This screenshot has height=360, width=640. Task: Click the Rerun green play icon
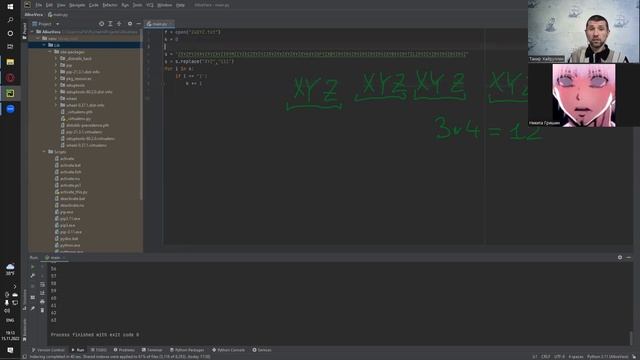(x=33, y=267)
